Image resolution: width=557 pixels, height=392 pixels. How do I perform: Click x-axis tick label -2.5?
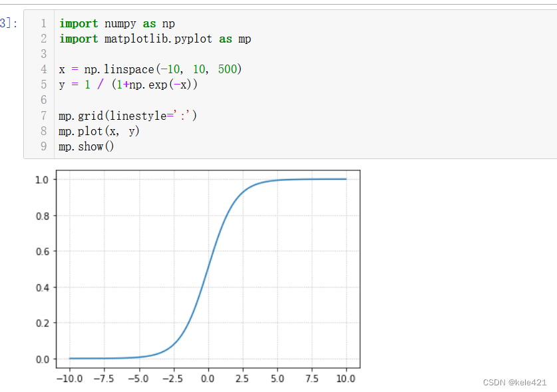point(173,379)
